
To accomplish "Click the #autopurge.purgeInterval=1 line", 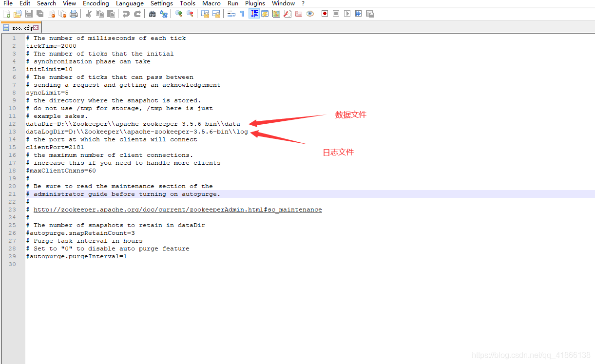I will [x=77, y=256].
